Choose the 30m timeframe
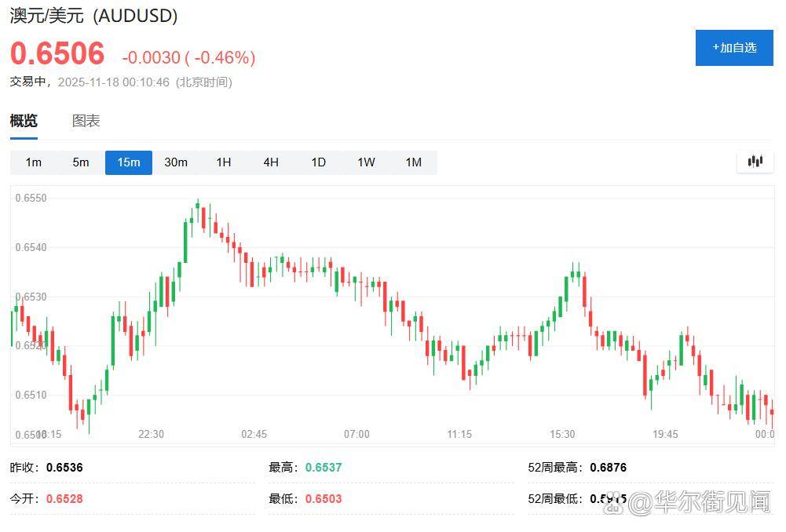The width and height of the screenshot is (786, 532). click(176, 162)
